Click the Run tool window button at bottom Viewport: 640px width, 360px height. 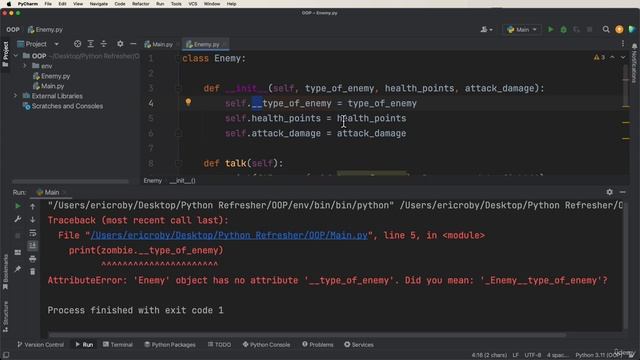[x=84, y=344]
